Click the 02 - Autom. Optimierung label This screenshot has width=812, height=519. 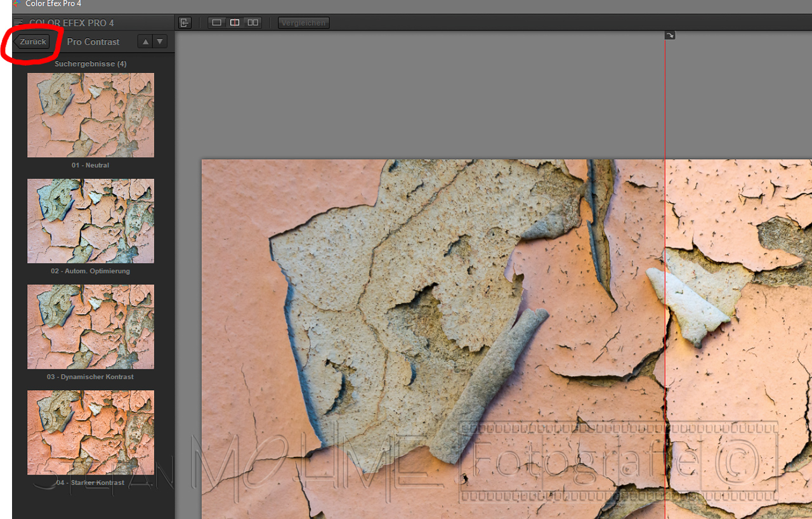pos(90,271)
